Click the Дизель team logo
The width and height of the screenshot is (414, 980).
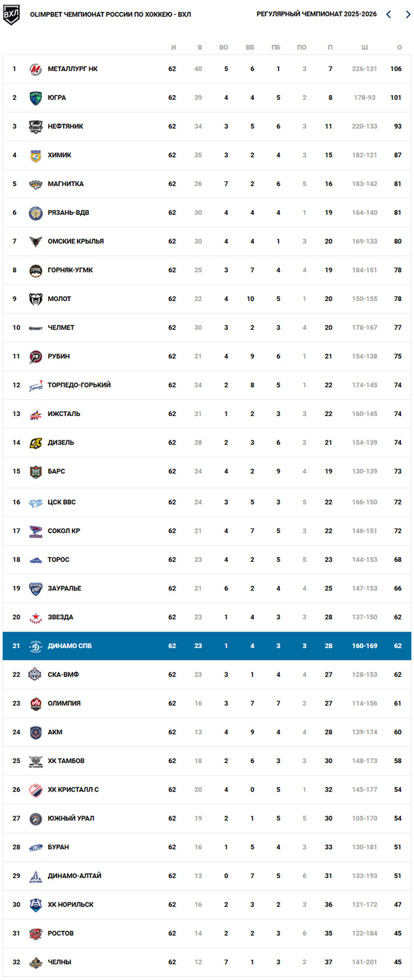pos(35,443)
